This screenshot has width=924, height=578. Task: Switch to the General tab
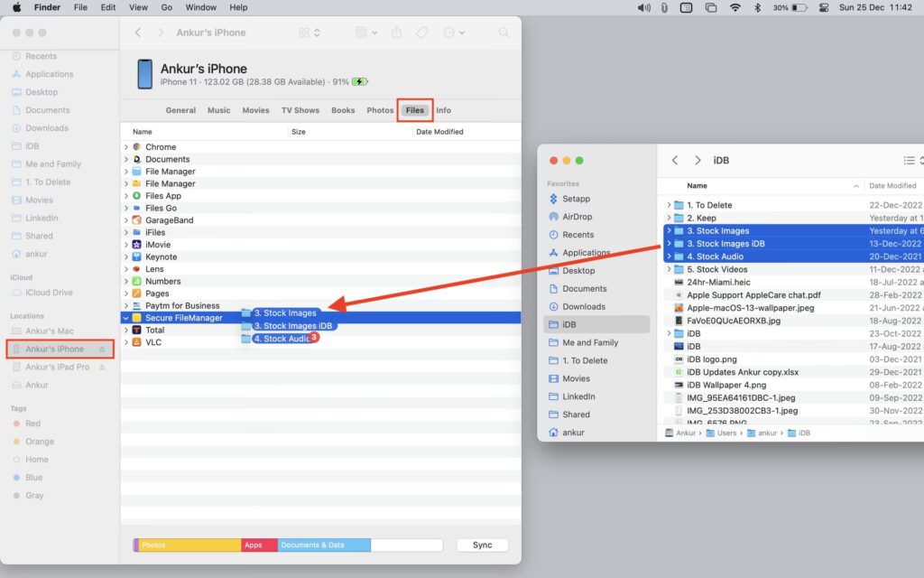(180, 110)
